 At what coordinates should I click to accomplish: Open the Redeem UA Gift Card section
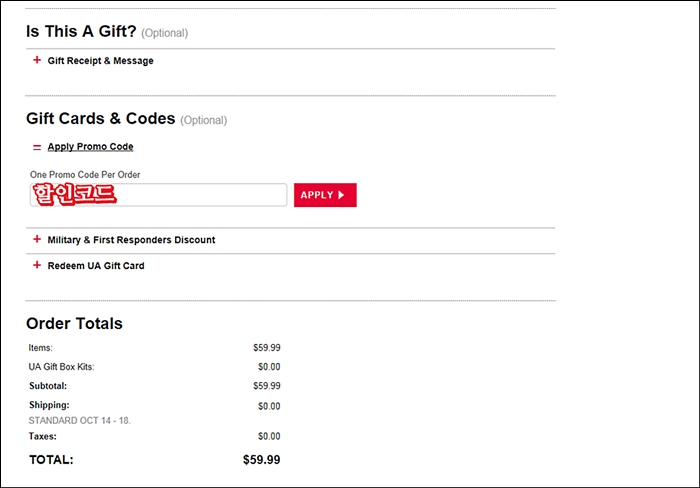(x=96, y=266)
